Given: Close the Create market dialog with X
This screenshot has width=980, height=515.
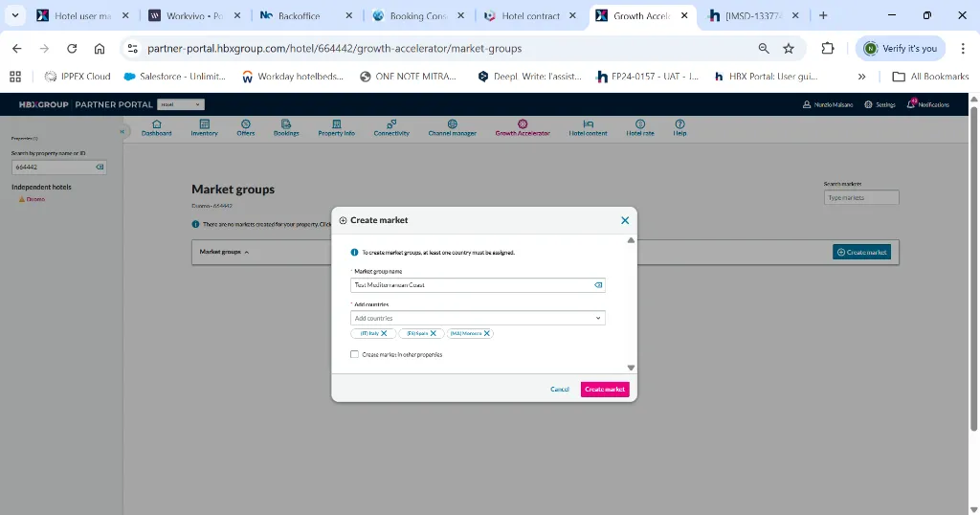Looking at the screenshot, I should click(625, 220).
